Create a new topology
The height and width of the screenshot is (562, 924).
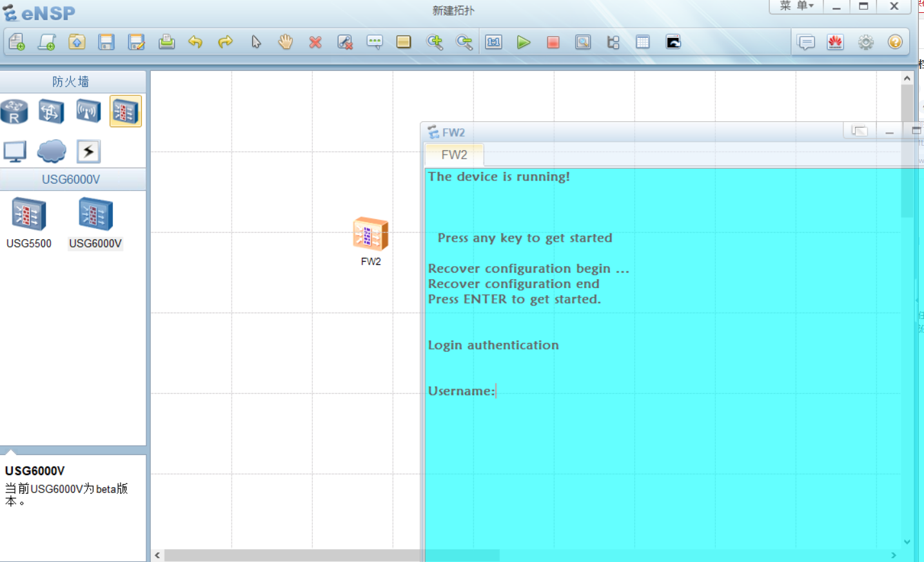[17, 43]
